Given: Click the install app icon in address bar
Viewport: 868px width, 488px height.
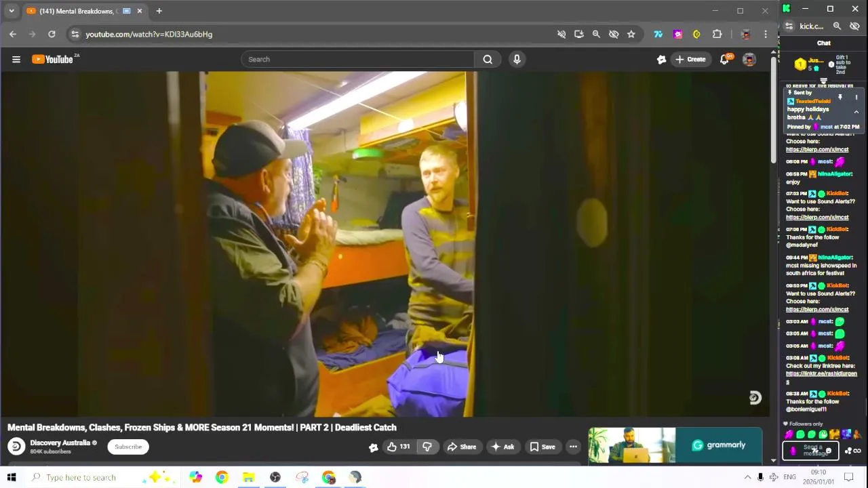Looking at the screenshot, I should (578, 34).
